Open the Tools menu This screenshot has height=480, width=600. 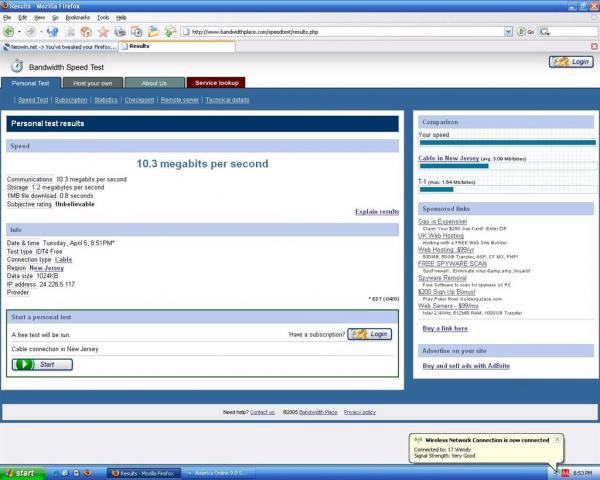tap(103, 18)
